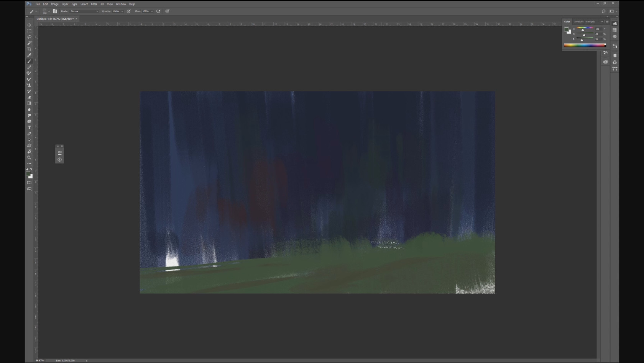Select the Move tool
This screenshot has width=644, height=363.
pyautogui.click(x=29, y=25)
